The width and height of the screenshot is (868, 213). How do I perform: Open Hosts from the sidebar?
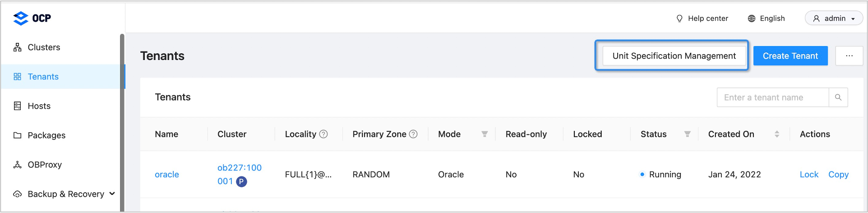pyautogui.click(x=39, y=106)
